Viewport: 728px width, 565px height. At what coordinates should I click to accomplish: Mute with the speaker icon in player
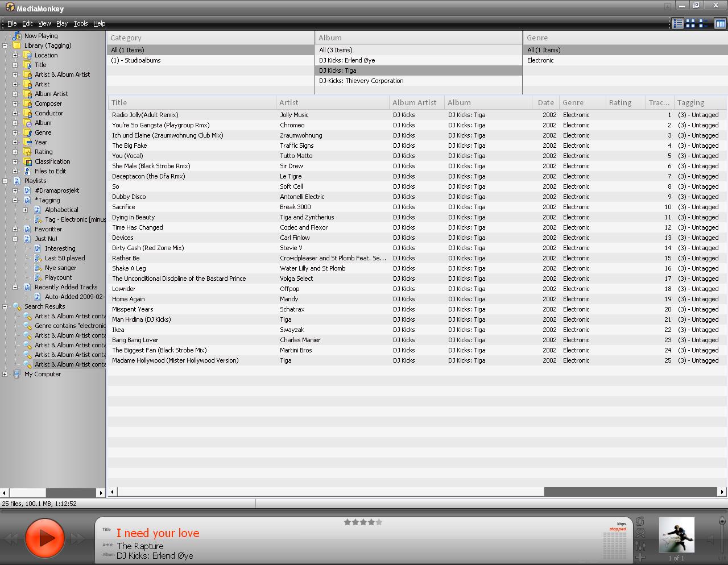coord(710,539)
